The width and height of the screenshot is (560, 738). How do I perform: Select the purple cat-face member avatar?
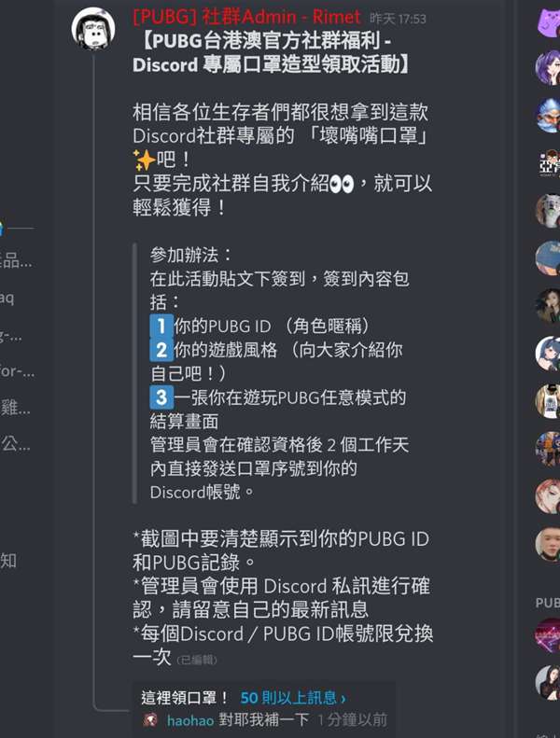[x=549, y=21]
